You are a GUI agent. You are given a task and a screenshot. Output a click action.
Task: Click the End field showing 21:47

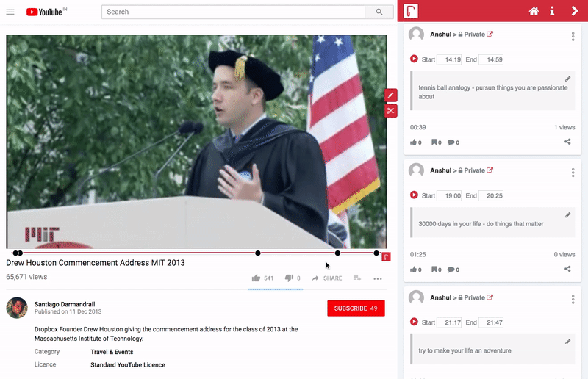(x=491, y=322)
